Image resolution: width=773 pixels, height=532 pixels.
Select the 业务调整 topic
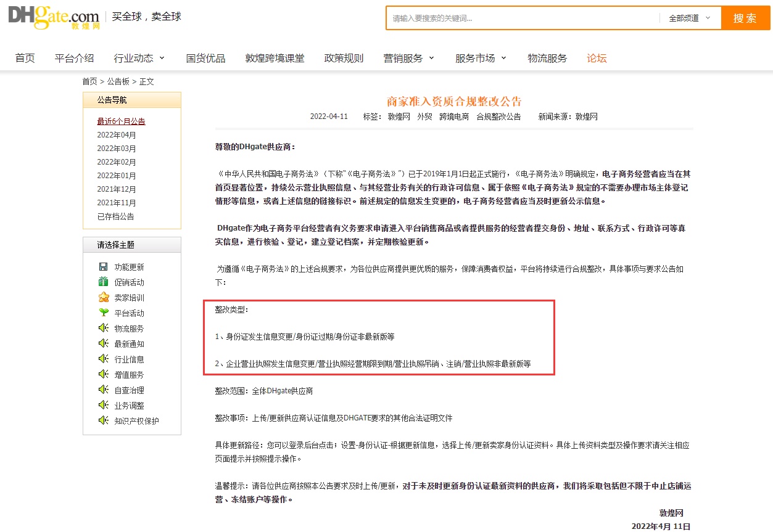coord(130,406)
